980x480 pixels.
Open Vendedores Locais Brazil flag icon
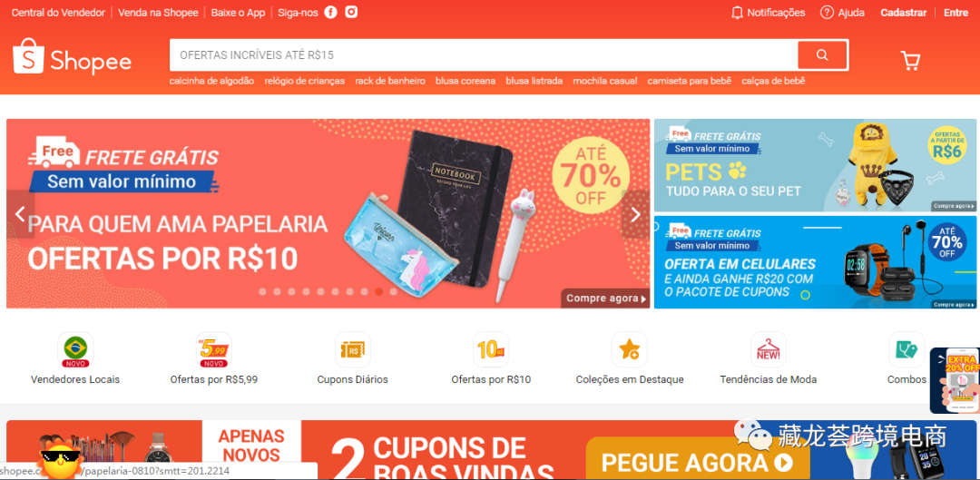(x=75, y=349)
